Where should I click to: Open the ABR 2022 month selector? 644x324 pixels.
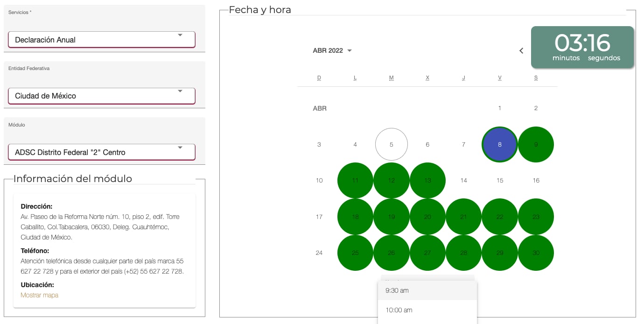click(x=332, y=51)
